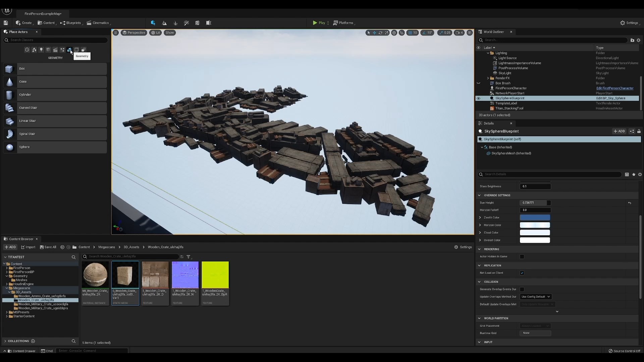Show Cinematic actor category

[55, 50]
